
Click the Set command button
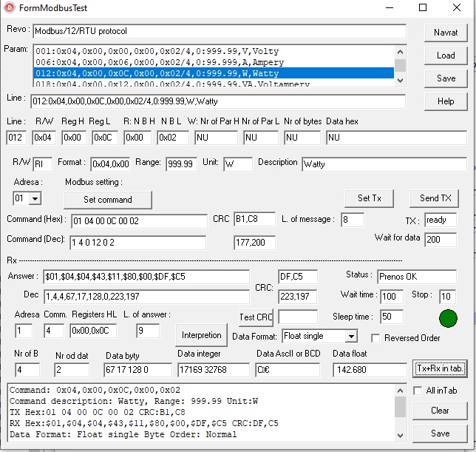[108, 199]
